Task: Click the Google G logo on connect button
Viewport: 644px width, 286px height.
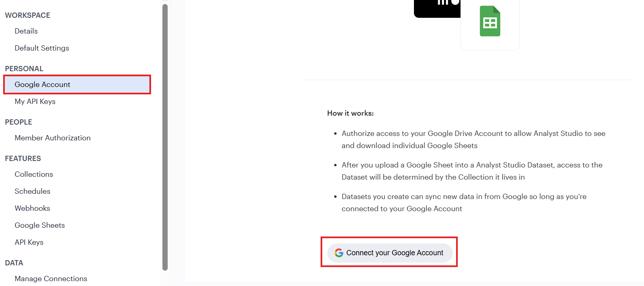Action: 339,253
